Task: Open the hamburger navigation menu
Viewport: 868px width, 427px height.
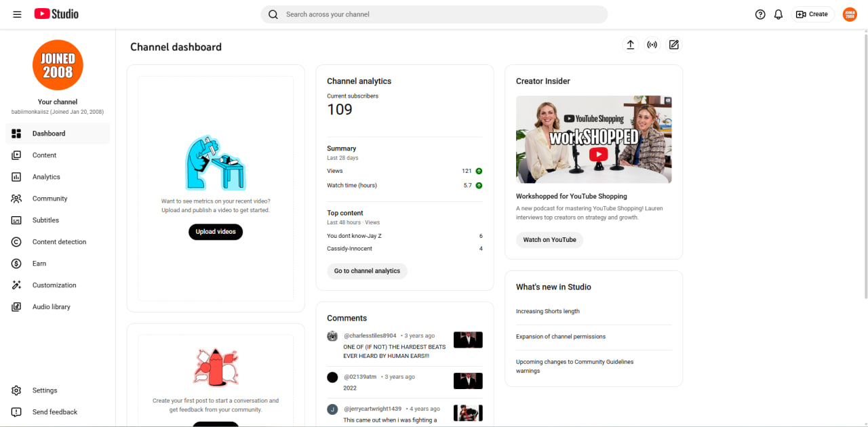Action: coord(17,14)
